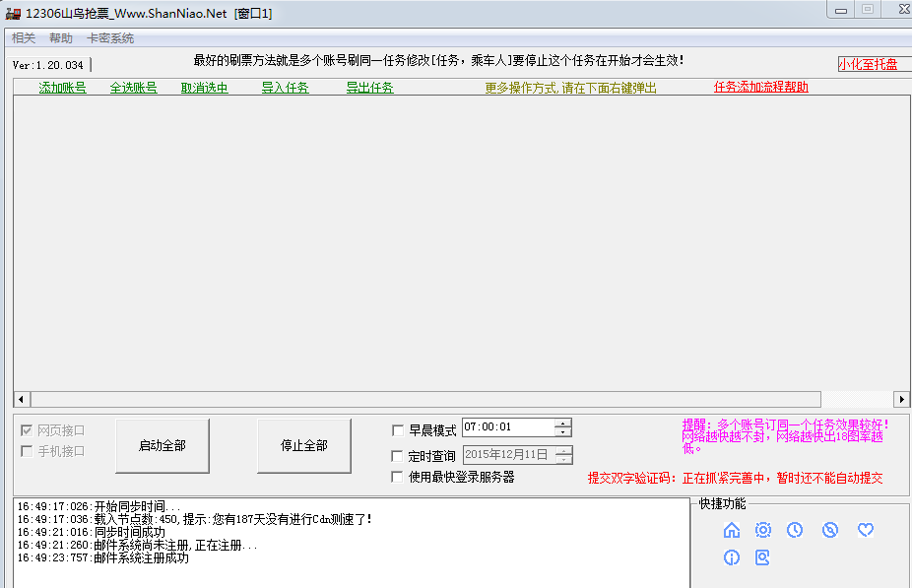
Task: Click the 全选账号 link
Action: [x=133, y=88]
